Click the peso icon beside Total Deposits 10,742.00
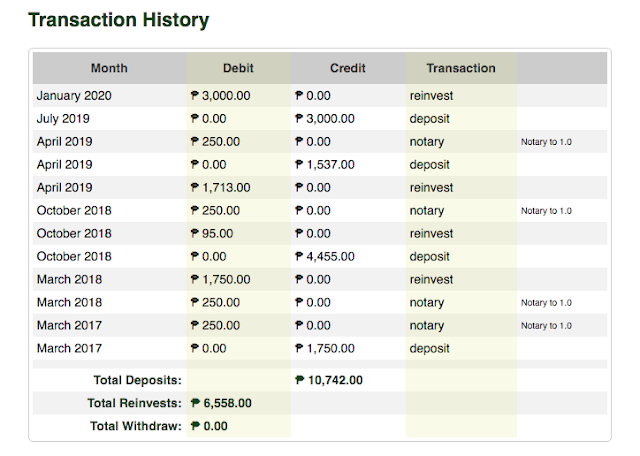This screenshot has width=640, height=456. (301, 380)
